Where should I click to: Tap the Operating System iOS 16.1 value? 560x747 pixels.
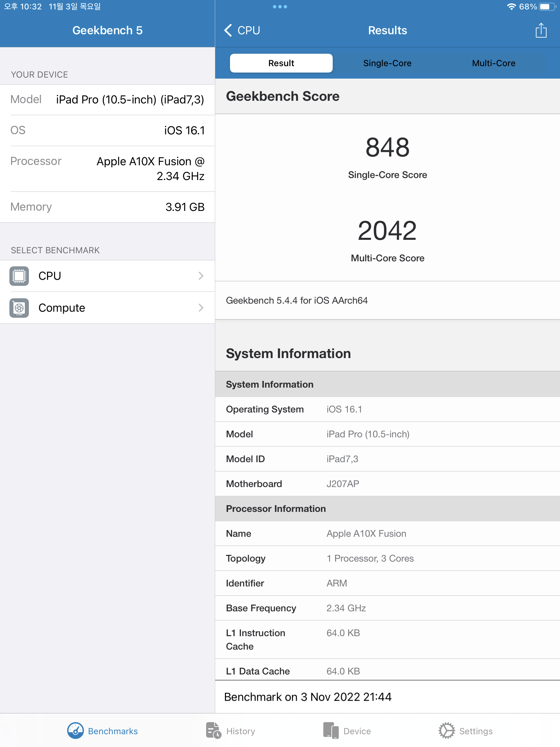point(344,409)
